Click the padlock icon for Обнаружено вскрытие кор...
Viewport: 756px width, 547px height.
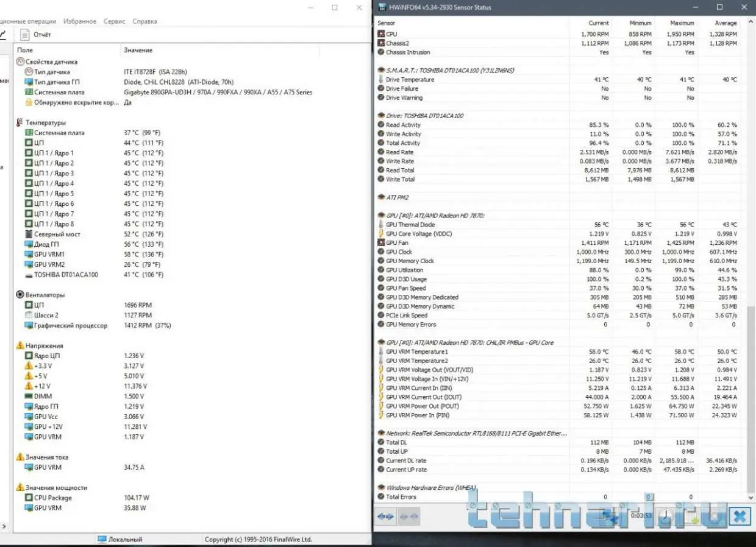tap(29, 102)
